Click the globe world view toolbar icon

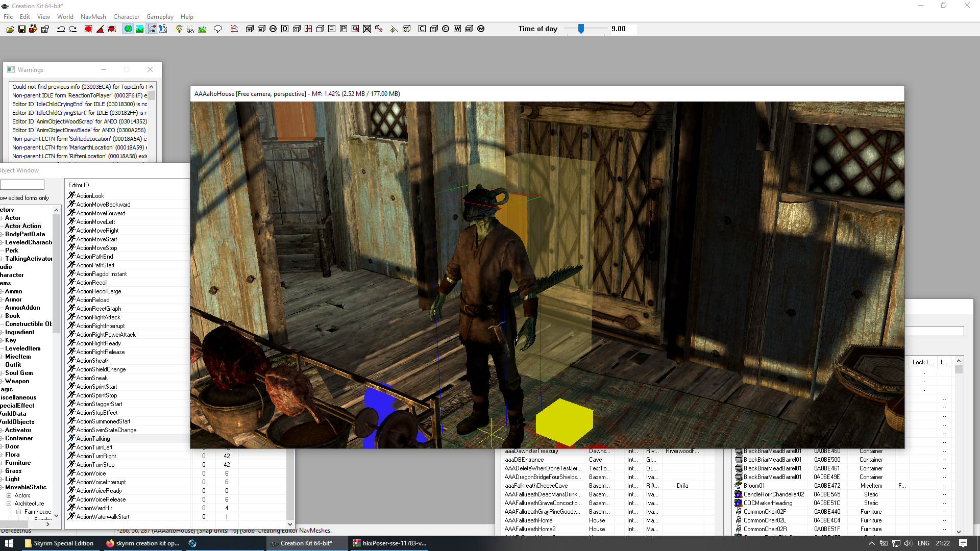coord(128,29)
